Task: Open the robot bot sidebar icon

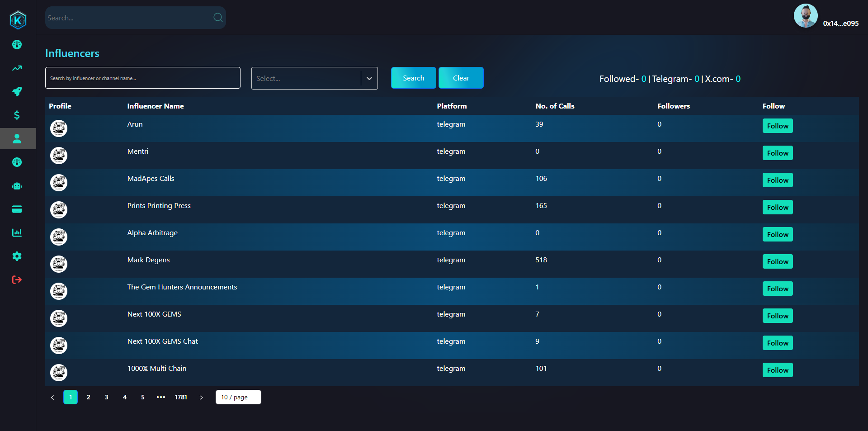Action: point(17,186)
